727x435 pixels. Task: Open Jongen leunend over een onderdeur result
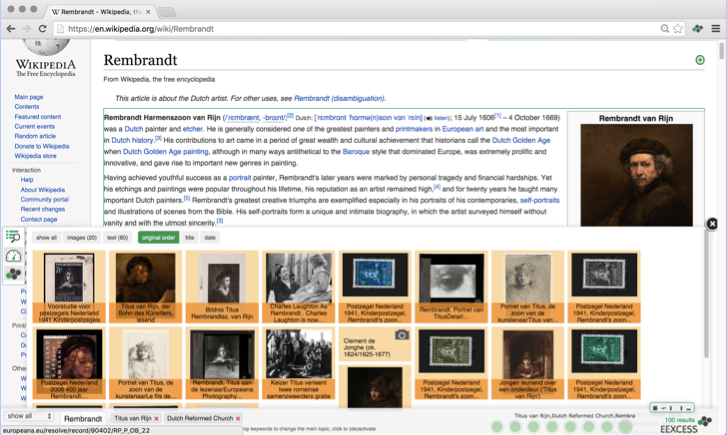coord(528,363)
